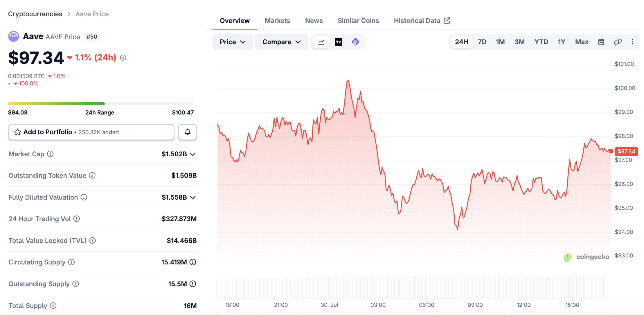Click Total Supply info icon
This screenshot has width=644, height=315.
(x=53, y=306)
